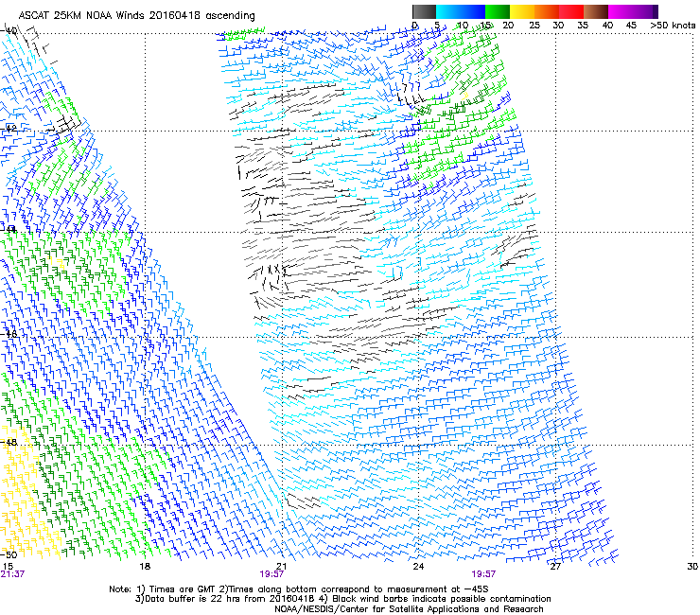Click the purple 21:37 swath time
The image size is (700, 615).
pos(12,574)
